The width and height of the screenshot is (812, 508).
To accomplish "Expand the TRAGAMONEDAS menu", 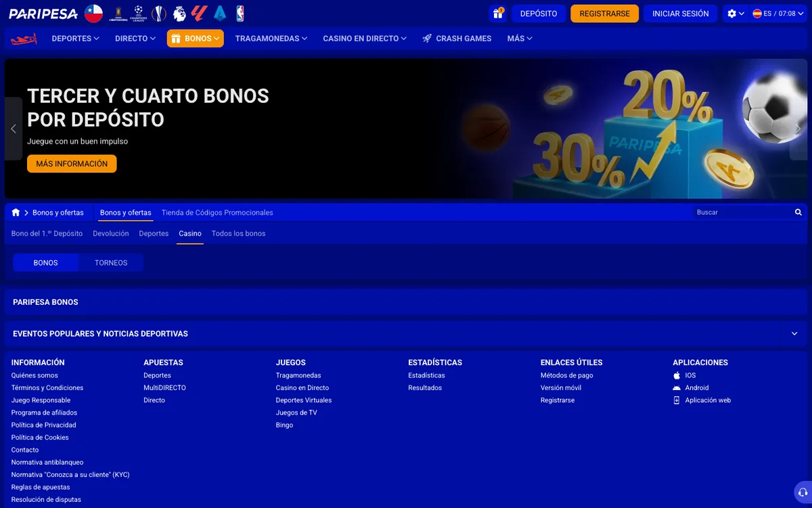I will tap(271, 39).
